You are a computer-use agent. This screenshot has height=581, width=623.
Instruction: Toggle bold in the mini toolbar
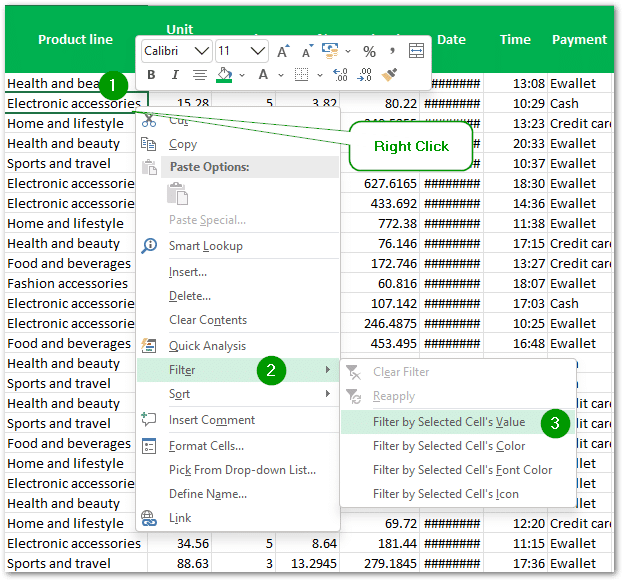tap(151, 75)
